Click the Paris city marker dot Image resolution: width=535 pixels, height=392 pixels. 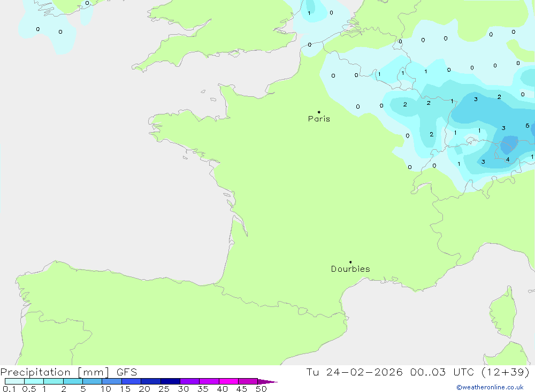point(319,112)
